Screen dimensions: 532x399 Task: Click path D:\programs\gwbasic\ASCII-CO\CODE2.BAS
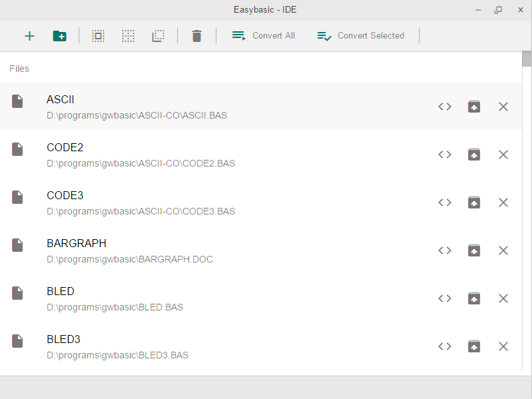(x=140, y=163)
